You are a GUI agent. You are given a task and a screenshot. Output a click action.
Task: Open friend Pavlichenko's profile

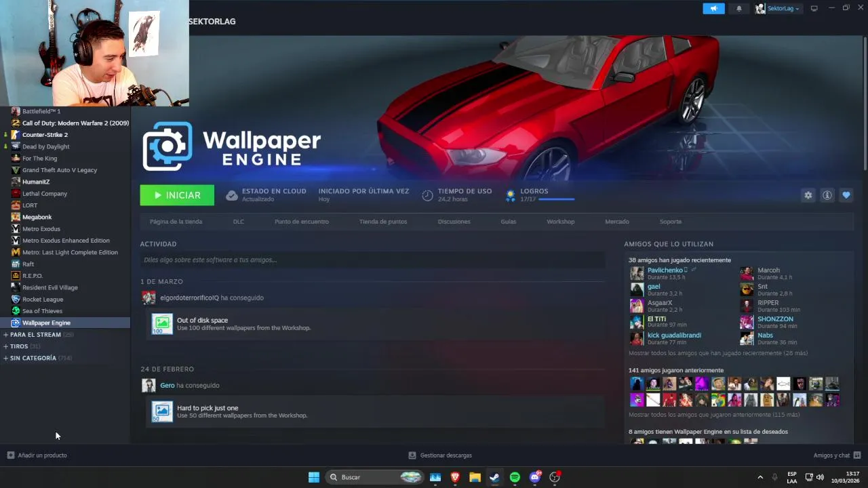click(665, 270)
